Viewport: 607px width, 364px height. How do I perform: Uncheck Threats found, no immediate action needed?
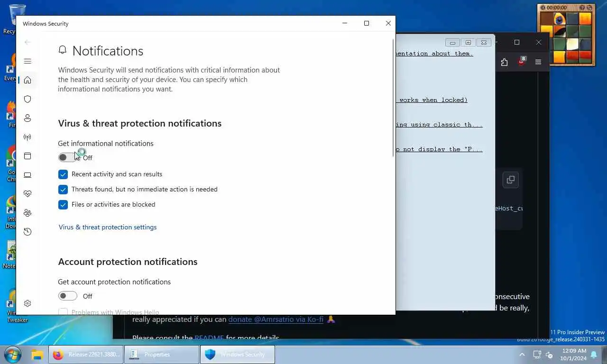point(63,189)
